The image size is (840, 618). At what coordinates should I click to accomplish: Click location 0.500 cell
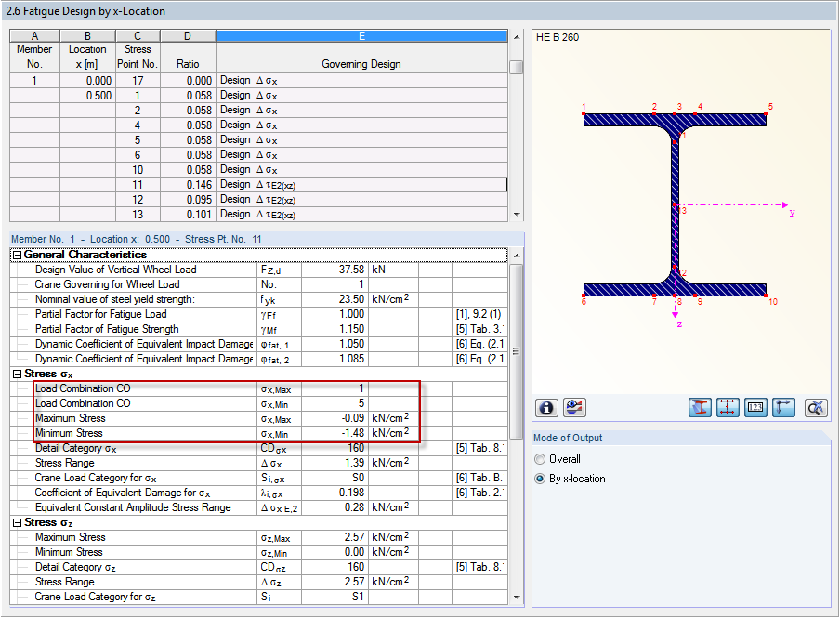(88, 96)
